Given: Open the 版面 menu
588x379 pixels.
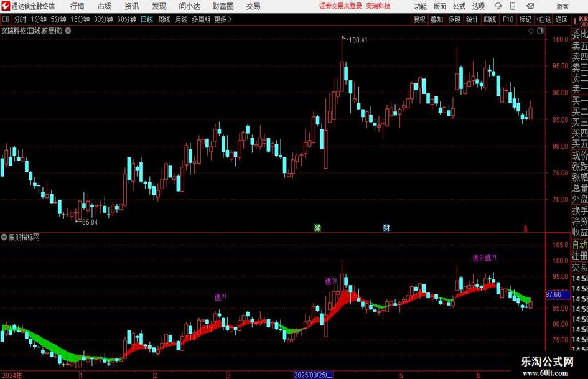Looking at the screenshot, I should point(439,6).
